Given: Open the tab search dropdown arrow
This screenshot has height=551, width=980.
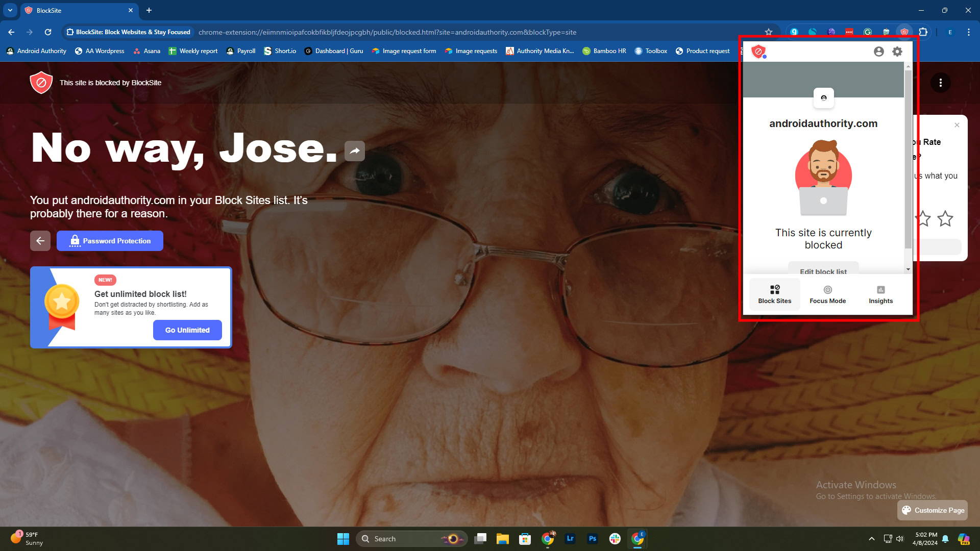Looking at the screenshot, I should [x=10, y=10].
